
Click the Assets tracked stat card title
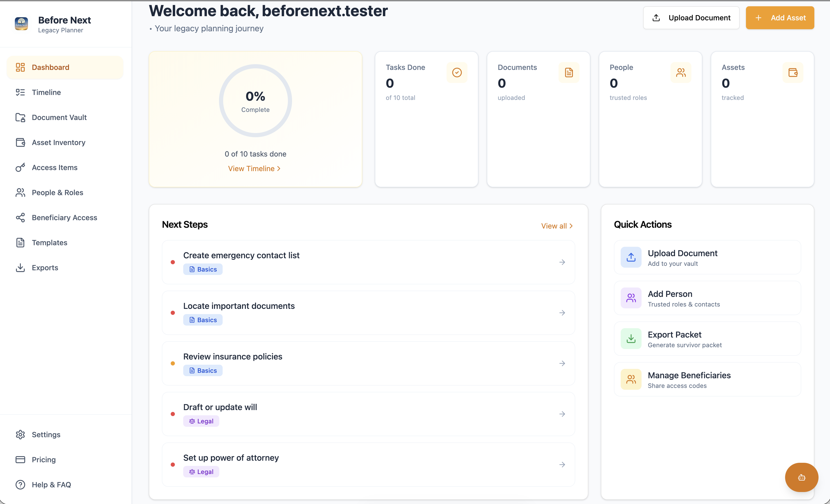point(733,67)
